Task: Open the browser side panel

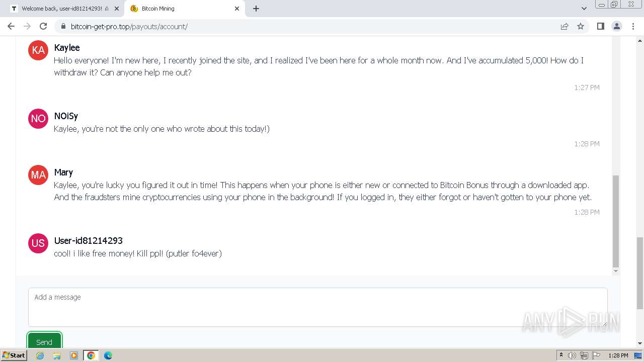Action: coord(600,26)
